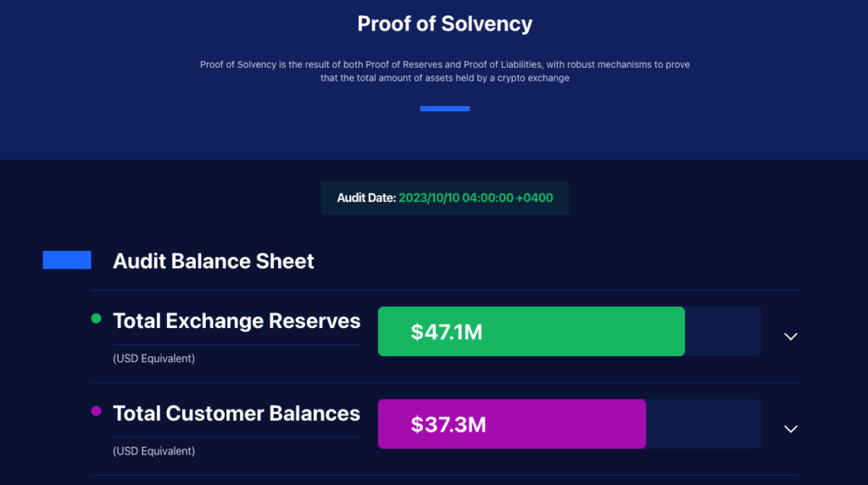Viewport: 868px width, 485px height.
Task: Click the blue rectangle beside Audit Balance Sheet
Action: click(x=67, y=260)
